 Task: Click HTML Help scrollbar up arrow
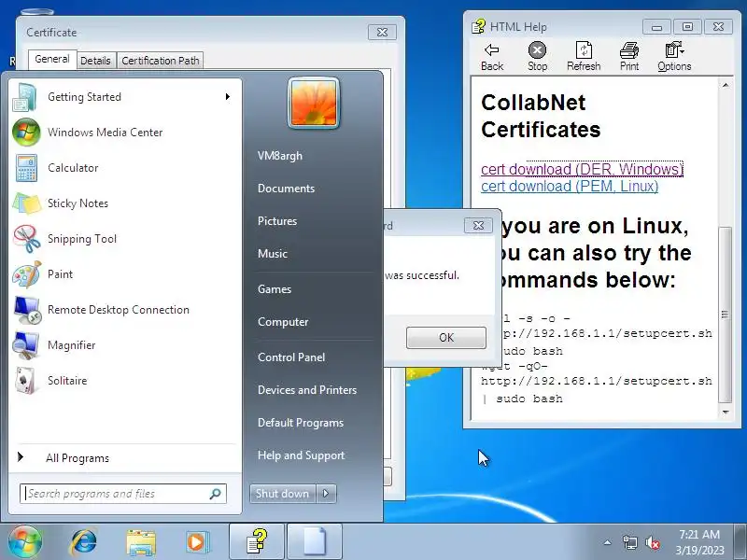726,85
